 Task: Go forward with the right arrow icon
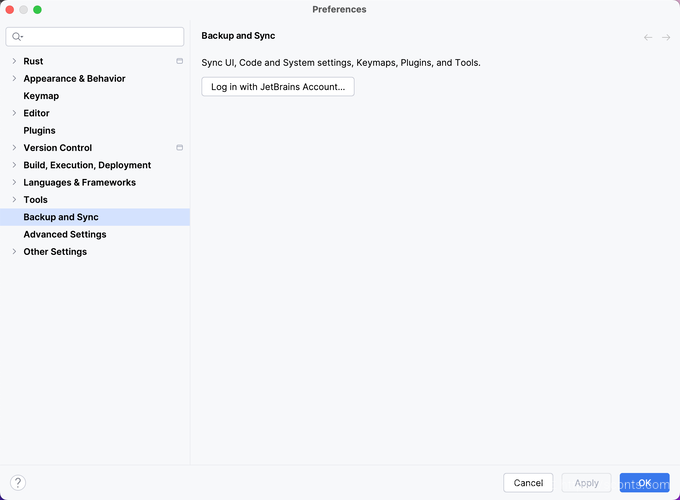[x=666, y=37]
